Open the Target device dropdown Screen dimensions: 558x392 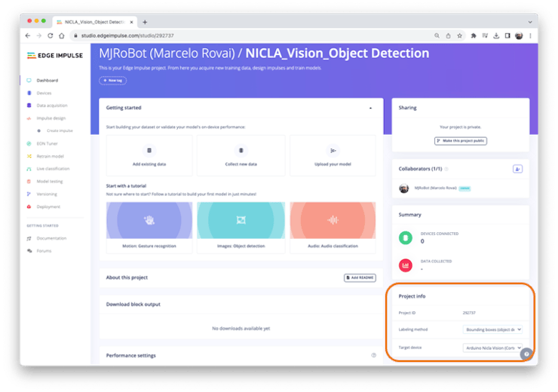[x=492, y=348]
